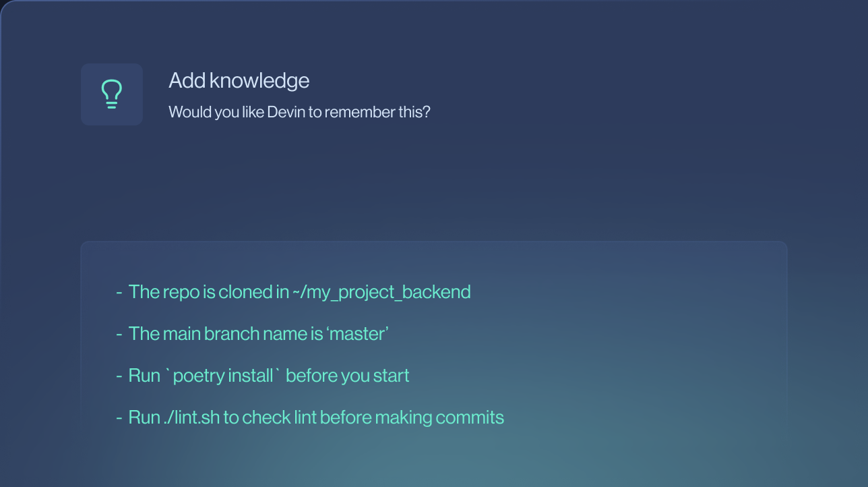The width and height of the screenshot is (868, 487).
Task: Click the glowing bulb inside the square tile
Action: [111, 94]
